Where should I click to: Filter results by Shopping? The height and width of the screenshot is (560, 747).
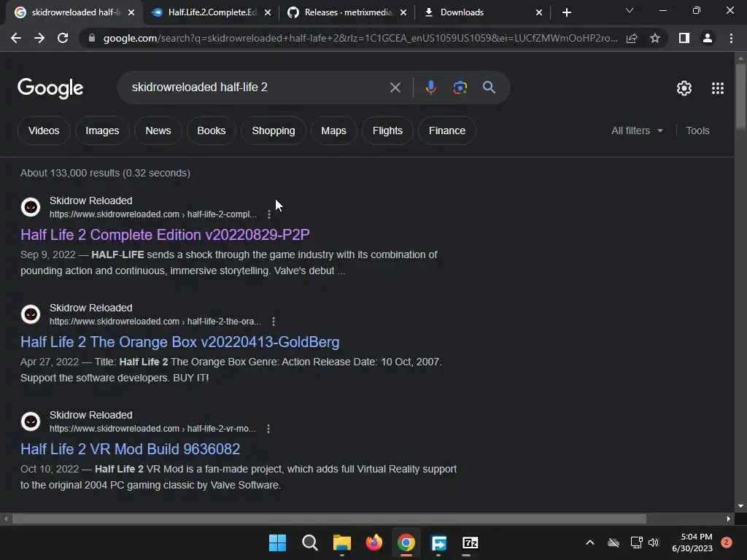(x=274, y=131)
